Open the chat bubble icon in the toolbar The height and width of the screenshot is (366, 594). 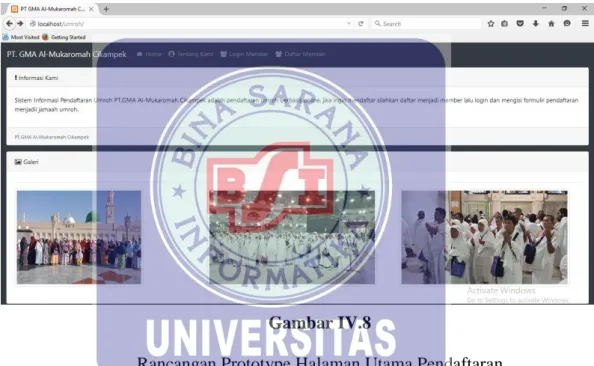[x=567, y=23]
